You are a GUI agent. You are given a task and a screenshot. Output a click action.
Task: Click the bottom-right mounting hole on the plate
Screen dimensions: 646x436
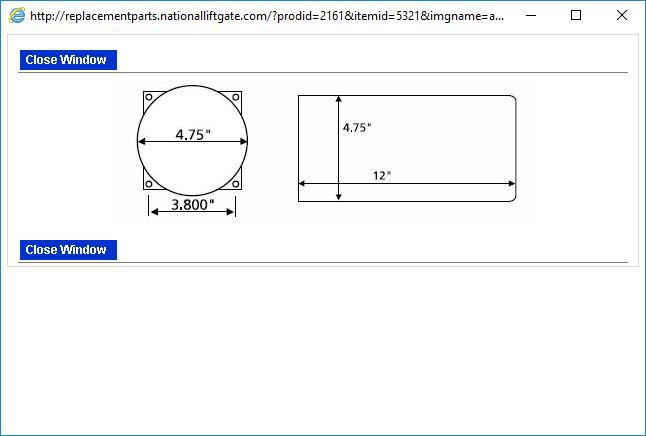click(237, 184)
